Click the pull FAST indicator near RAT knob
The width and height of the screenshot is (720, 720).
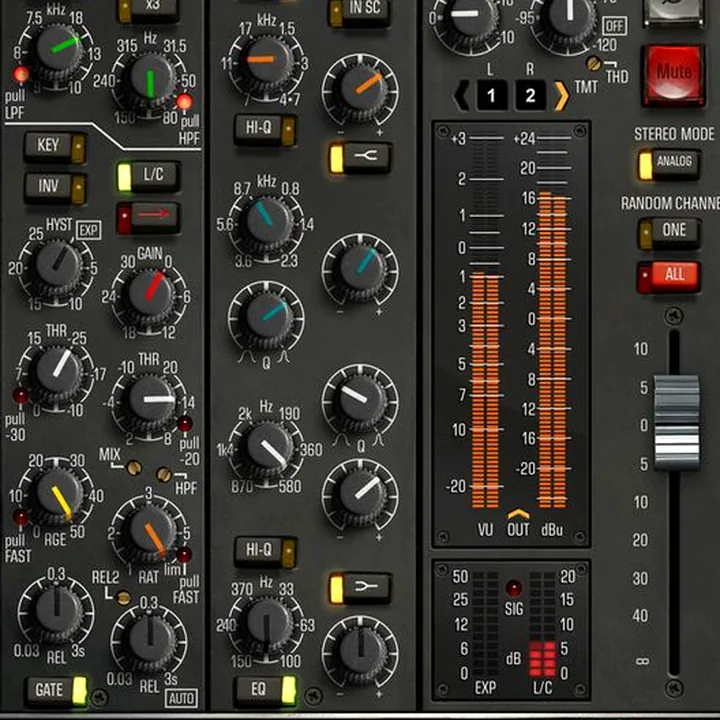coord(184,555)
